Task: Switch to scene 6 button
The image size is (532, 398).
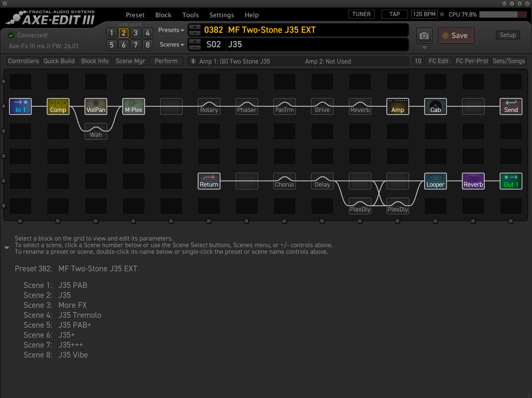Action: pos(124,45)
